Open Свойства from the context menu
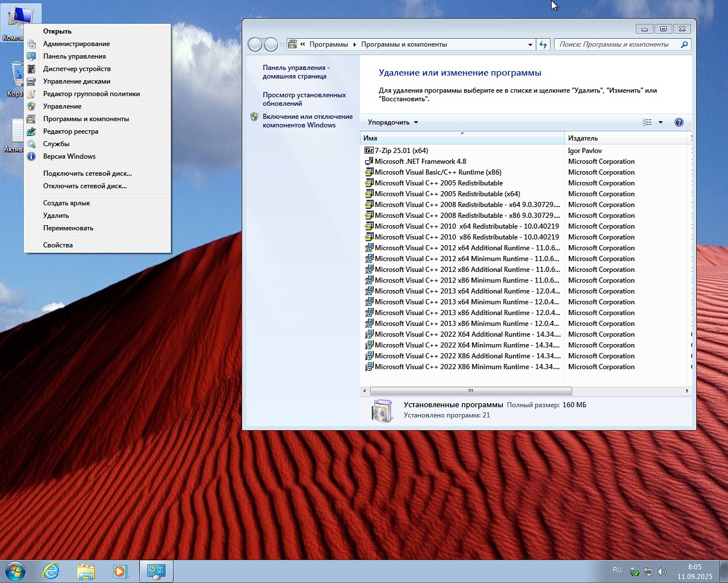 pyautogui.click(x=58, y=245)
